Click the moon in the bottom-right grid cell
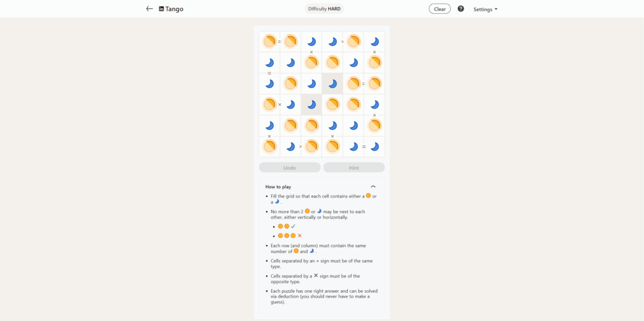644x321 pixels. (374, 147)
